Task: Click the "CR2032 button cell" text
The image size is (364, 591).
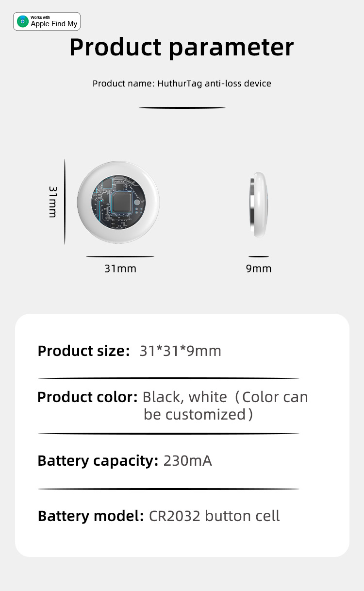Action: [x=214, y=516]
